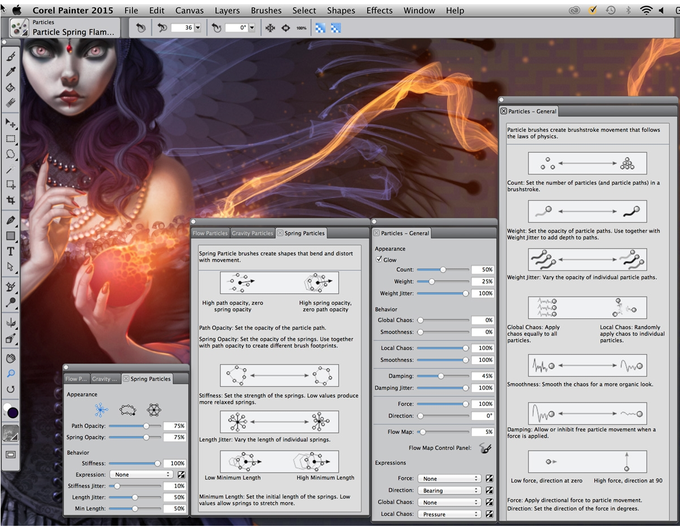Viewport: 680px width, 531px height.
Task: Choose the web-shaped spring appearance icon
Action: [154, 409]
